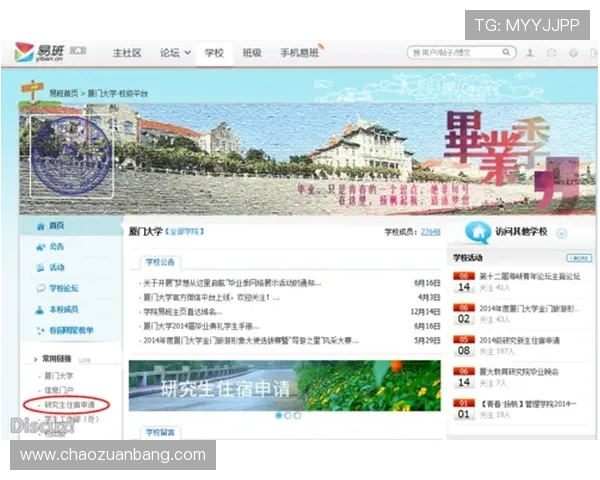600x480 pixels.
Task: Click the blue house icon beside 访问其他学校
Action: coord(478,232)
